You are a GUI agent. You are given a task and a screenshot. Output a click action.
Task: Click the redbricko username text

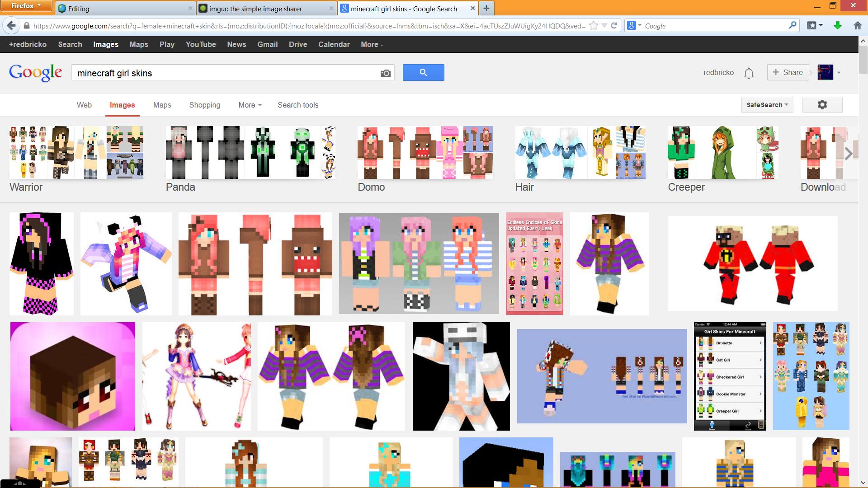coord(718,73)
